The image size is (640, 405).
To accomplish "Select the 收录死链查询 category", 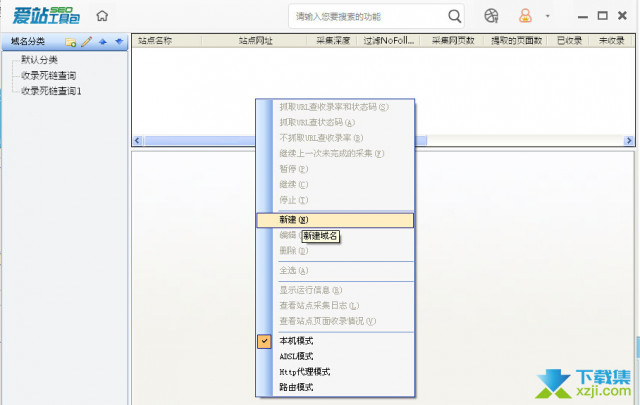I will point(48,76).
